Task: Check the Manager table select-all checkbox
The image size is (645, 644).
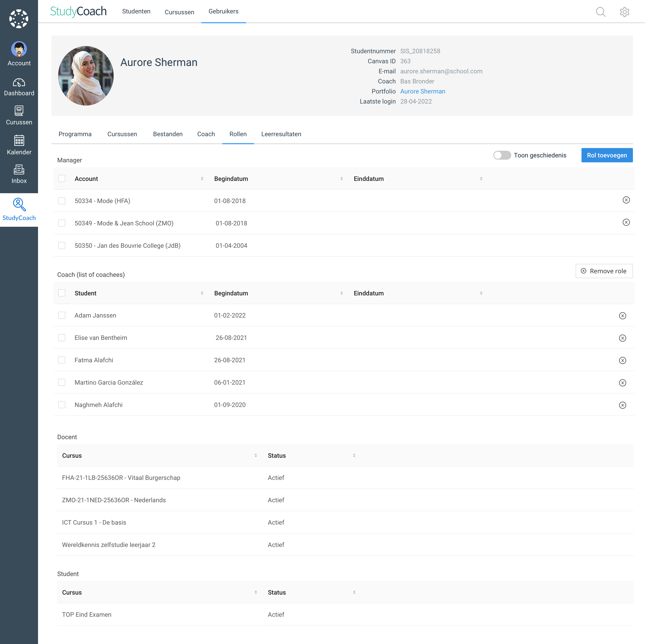Action: (62, 179)
